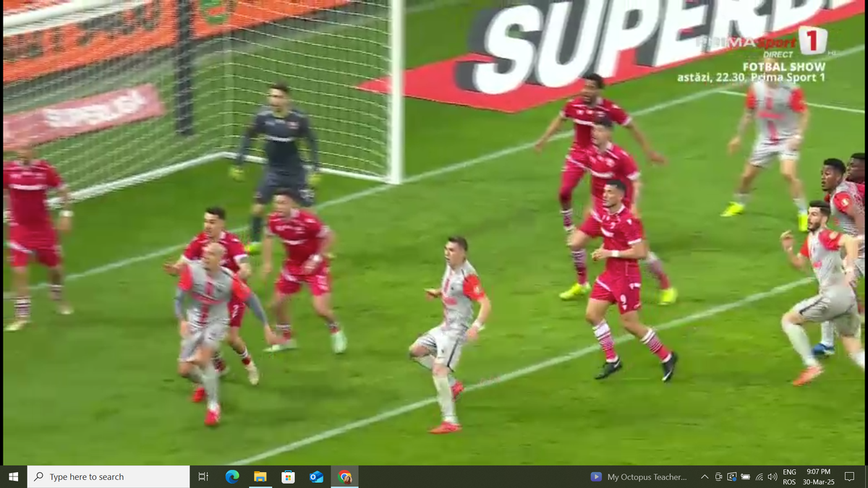Image resolution: width=868 pixels, height=488 pixels.
Task: Click the battery icon in the system tray
Action: coord(746,476)
